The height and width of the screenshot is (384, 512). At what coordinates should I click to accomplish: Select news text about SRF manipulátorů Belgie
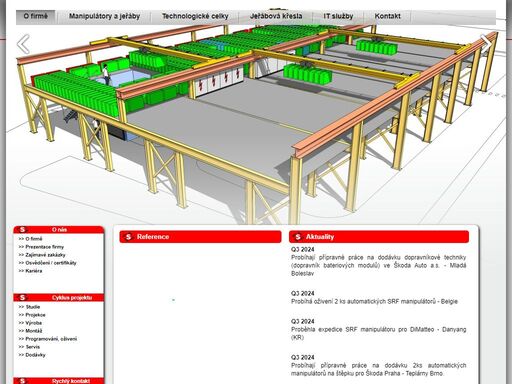click(374, 301)
